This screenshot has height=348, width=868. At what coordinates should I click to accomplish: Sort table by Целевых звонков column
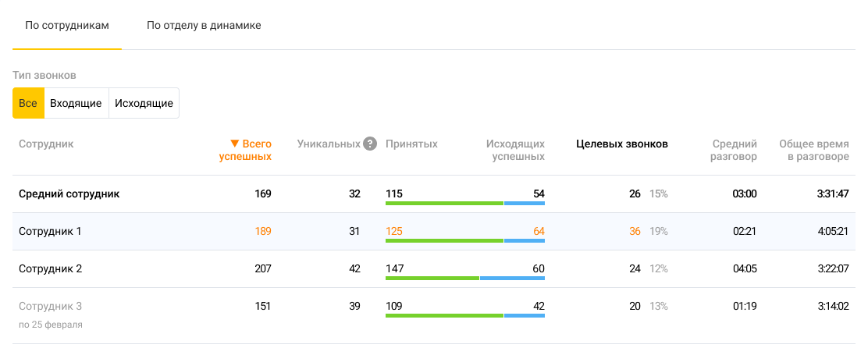pos(621,144)
